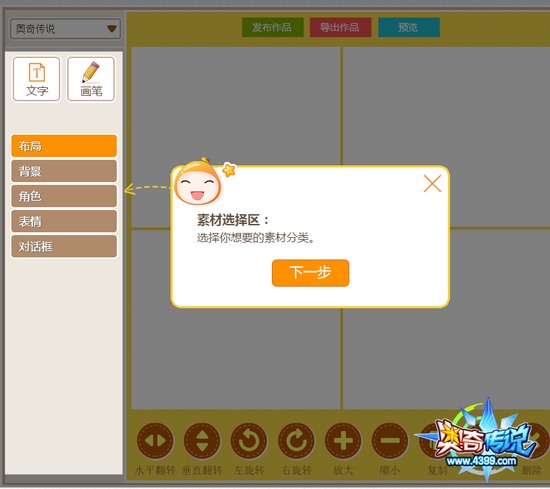Viewport: 550px width, 489px height.
Task: Select the 背景 background category
Action: (x=64, y=171)
